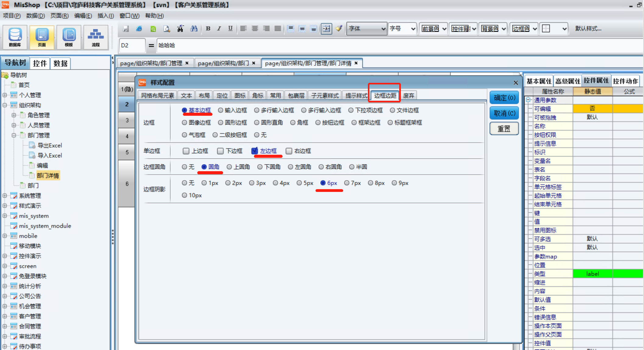Open the 背景色 background color dropdown
The height and width of the screenshot is (350, 644).
click(493, 29)
